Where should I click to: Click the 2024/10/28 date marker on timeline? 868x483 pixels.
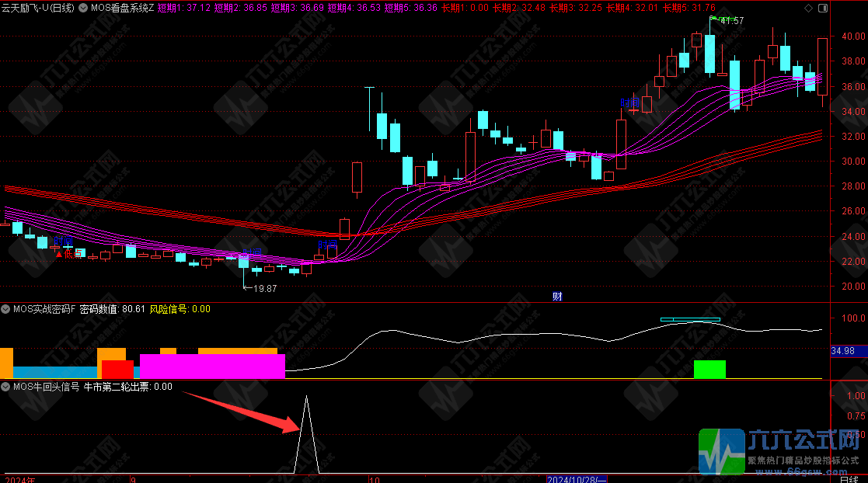coord(577,478)
